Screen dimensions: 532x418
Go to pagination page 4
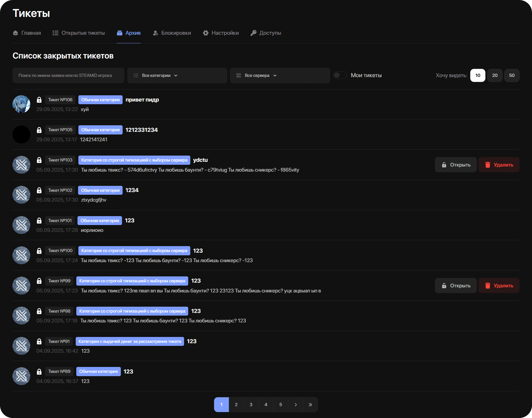[x=266, y=405]
